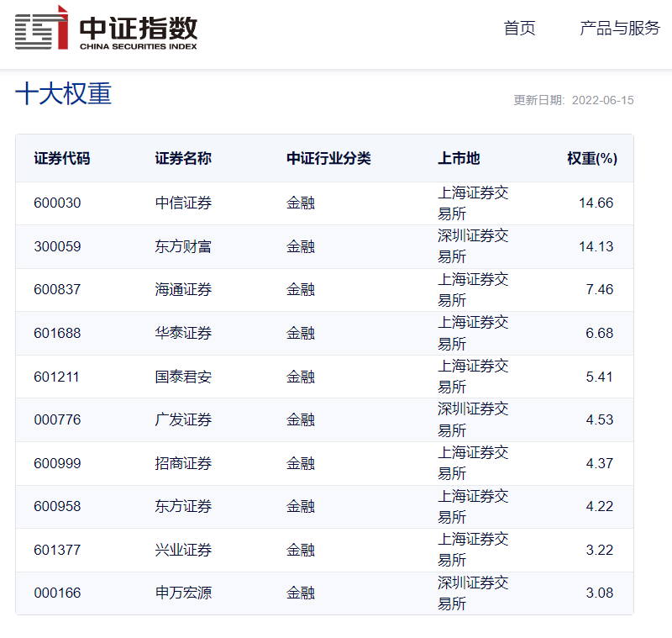Image resolution: width=672 pixels, height=638 pixels.
Task: Click 上海证券交易所 in 兴业证券 row
Action: 473,550
